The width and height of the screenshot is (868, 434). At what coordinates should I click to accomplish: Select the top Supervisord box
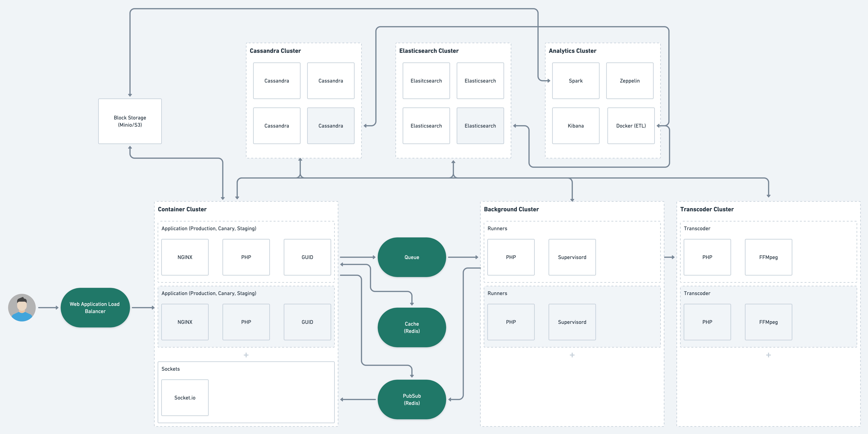click(x=572, y=257)
